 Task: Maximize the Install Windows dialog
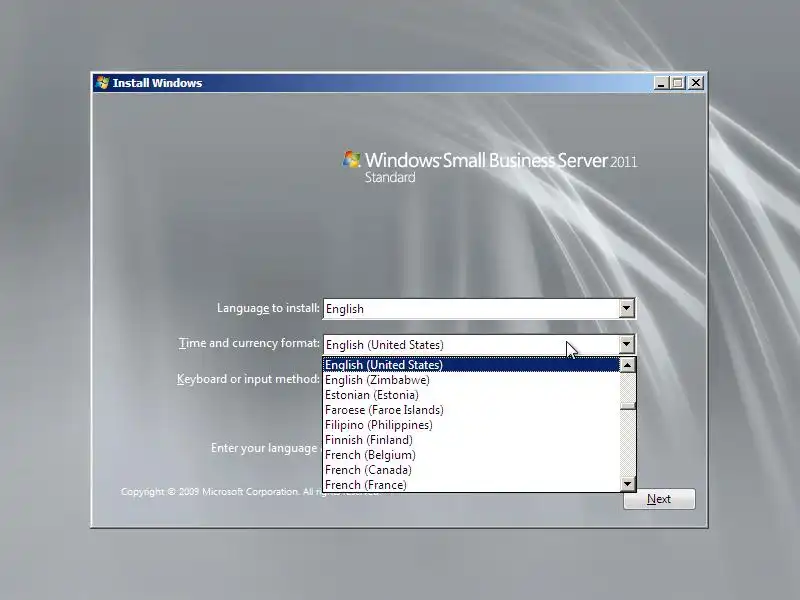tap(678, 83)
